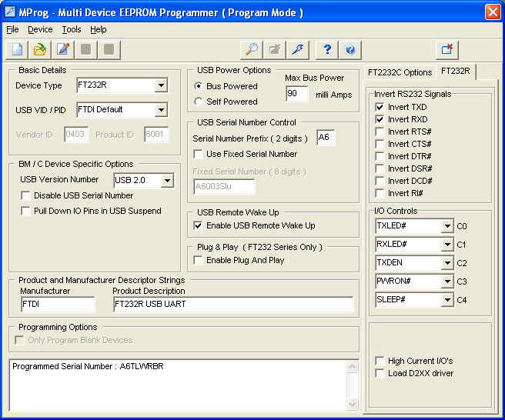
Task: Click Fixed Serial Number field A6003Slu
Action: pos(224,187)
